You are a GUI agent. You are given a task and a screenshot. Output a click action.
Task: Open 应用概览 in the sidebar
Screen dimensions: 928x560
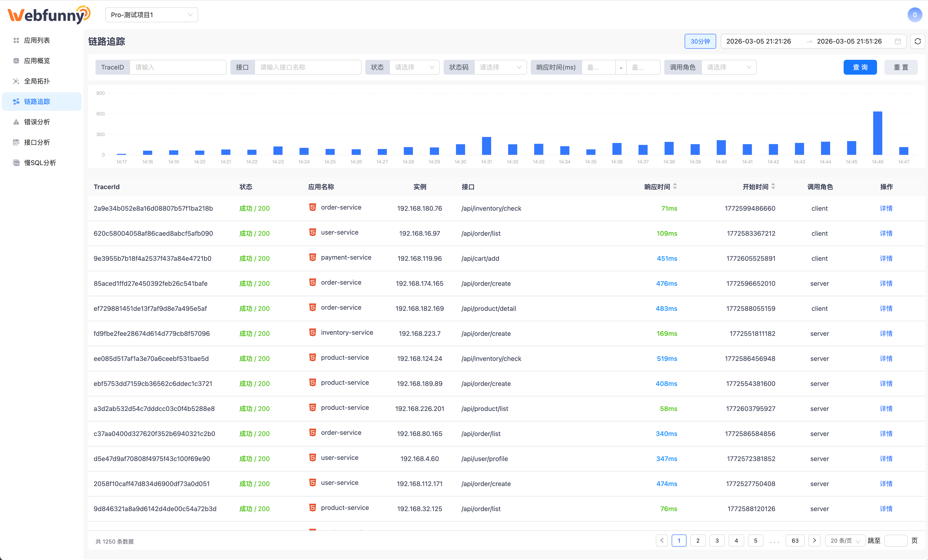point(37,61)
